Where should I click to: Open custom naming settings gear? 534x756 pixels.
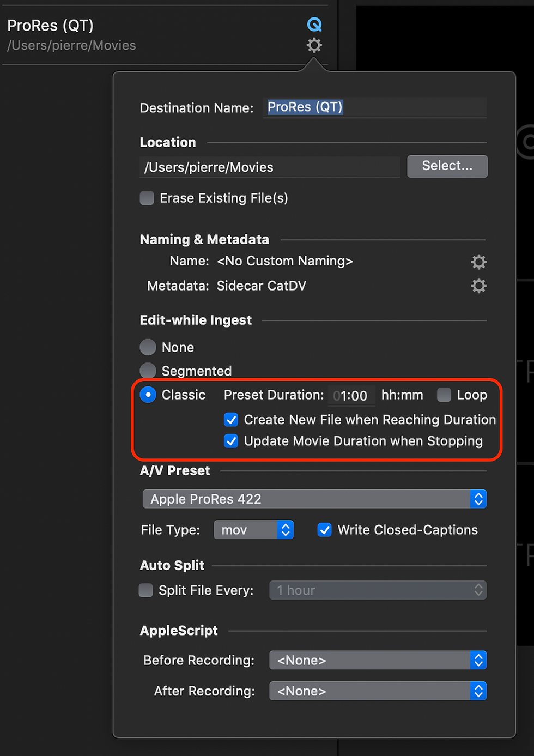(478, 262)
